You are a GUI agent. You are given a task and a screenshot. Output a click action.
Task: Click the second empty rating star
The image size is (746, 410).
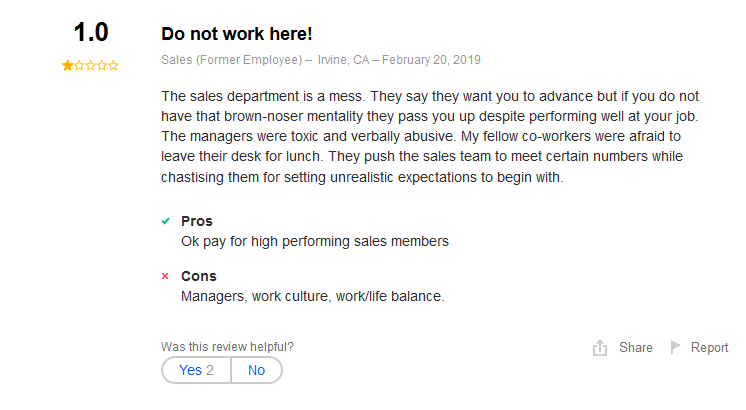click(x=79, y=65)
